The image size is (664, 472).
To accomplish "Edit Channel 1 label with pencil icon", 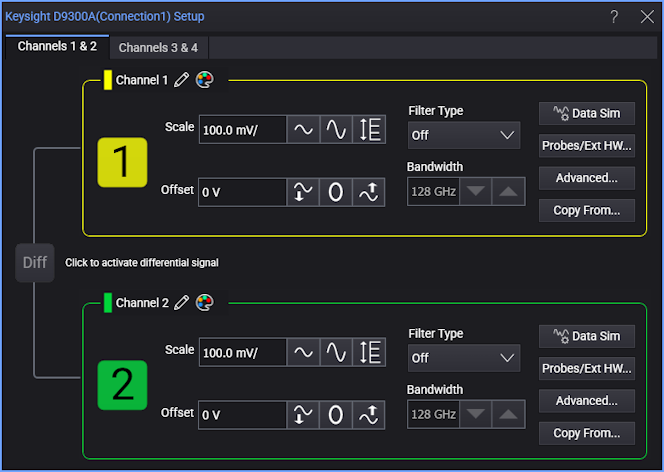I will 181,80.
